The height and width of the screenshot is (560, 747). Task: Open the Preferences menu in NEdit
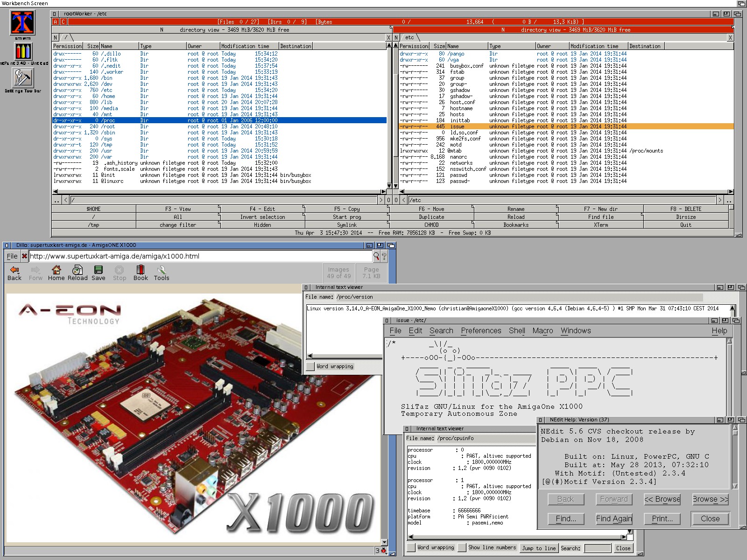(481, 330)
